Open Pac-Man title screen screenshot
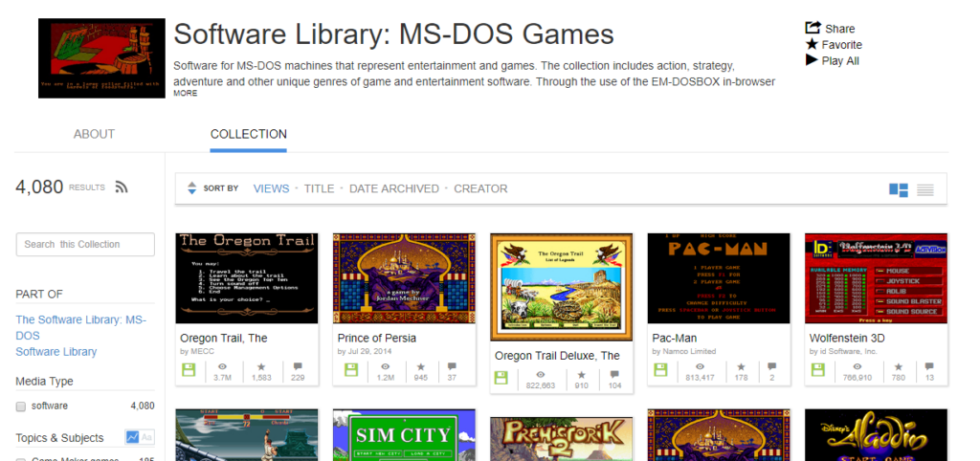The width and height of the screenshot is (980, 461). [x=719, y=278]
